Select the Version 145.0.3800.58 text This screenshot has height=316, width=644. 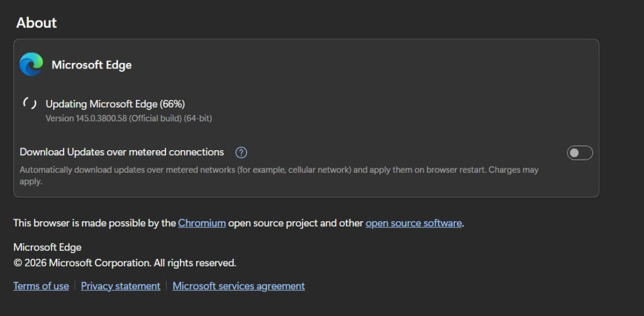click(128, 119)
